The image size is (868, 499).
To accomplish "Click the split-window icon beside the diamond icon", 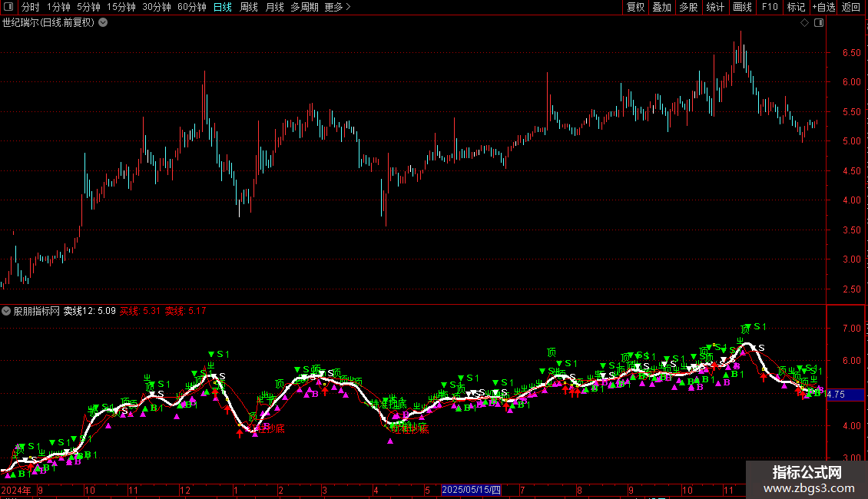I will pos(819,23).
